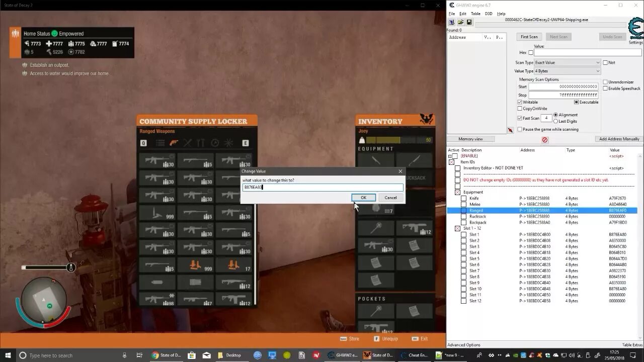Select the Last Digits radio button
Image resolution: width=644 pixels, height=362 pixels.
[555, 121]
